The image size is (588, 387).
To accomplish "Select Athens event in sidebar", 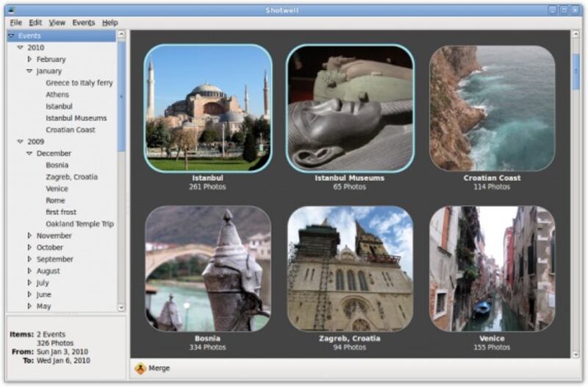I will (x=57, y=95).
